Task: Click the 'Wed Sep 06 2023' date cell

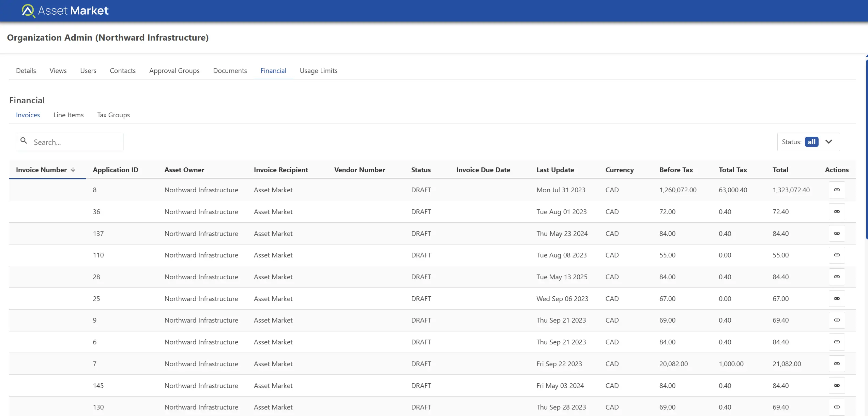Action: [x=562, y=299]
